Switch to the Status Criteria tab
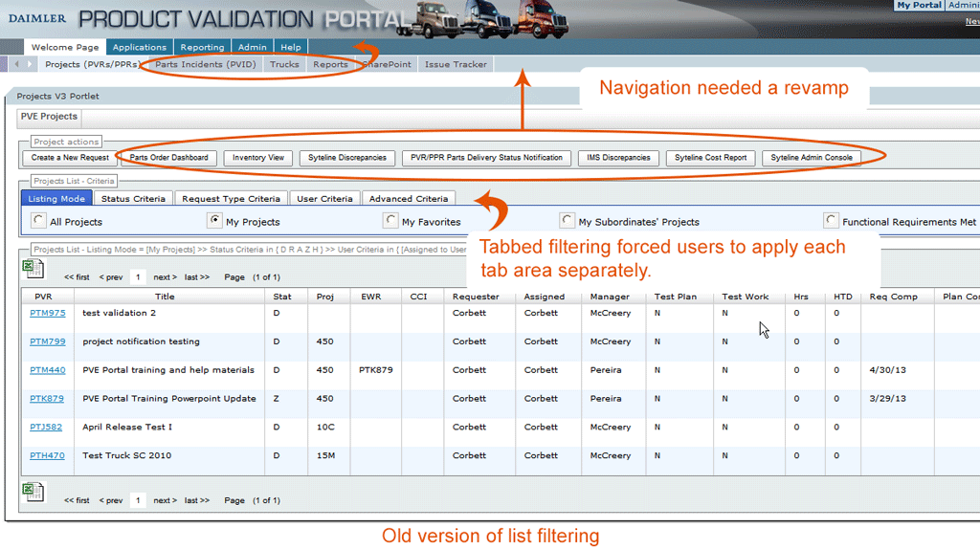Image resolution: width=980 pixels, height=550 pixels. [x=133, y=199]
